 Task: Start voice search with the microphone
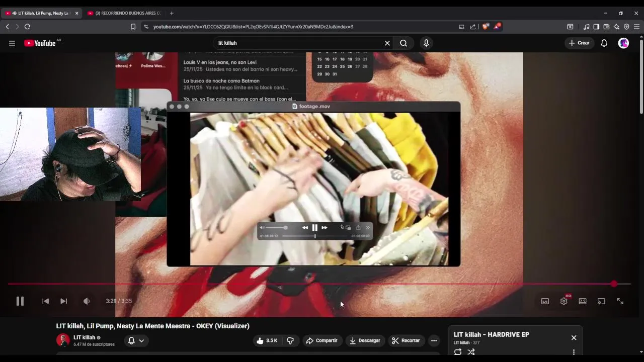[426, 43]
